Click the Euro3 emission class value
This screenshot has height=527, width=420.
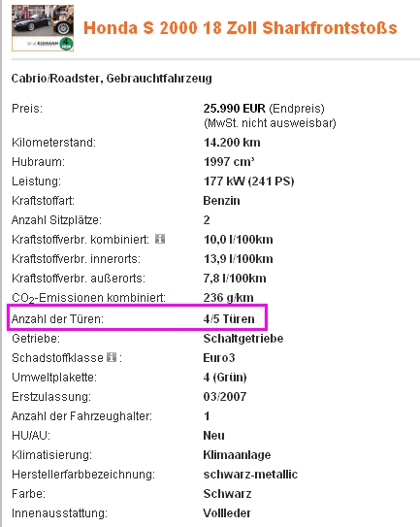pos(219,357)
